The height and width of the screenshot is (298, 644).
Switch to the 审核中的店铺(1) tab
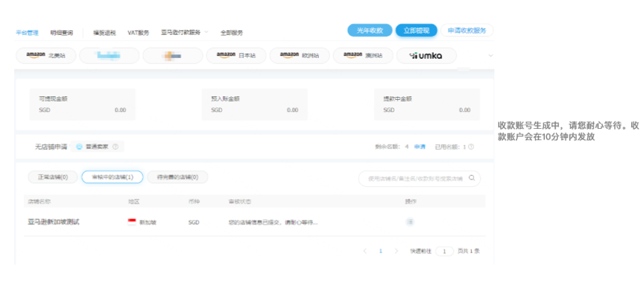coord(113,177)
